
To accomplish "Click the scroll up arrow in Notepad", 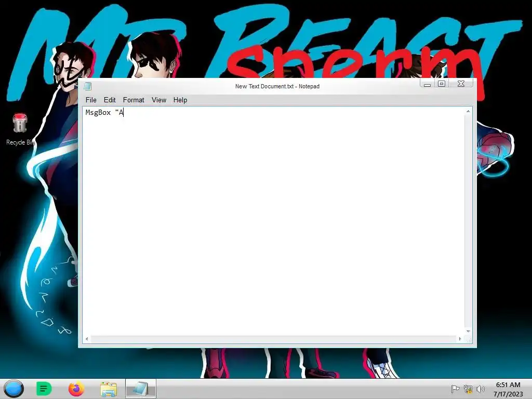I will [x=468, y=111].
